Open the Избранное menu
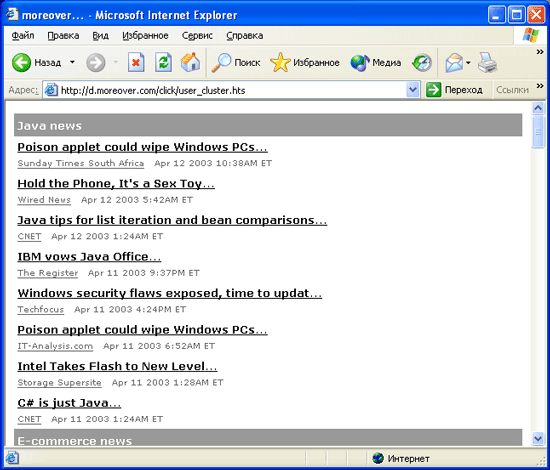The height and width of the screenshot is (470, 550). click(145, 36)
